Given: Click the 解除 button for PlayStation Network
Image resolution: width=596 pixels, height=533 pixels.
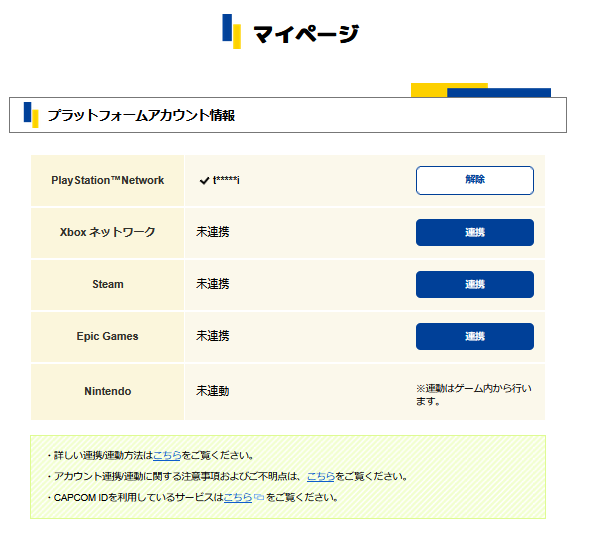Looking at the screenshot, I should pos(474,180).
